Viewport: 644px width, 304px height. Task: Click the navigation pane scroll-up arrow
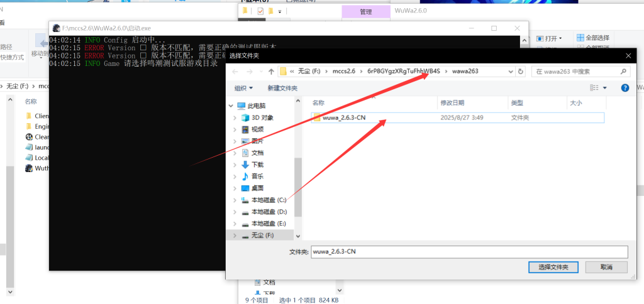pos(298,100)
